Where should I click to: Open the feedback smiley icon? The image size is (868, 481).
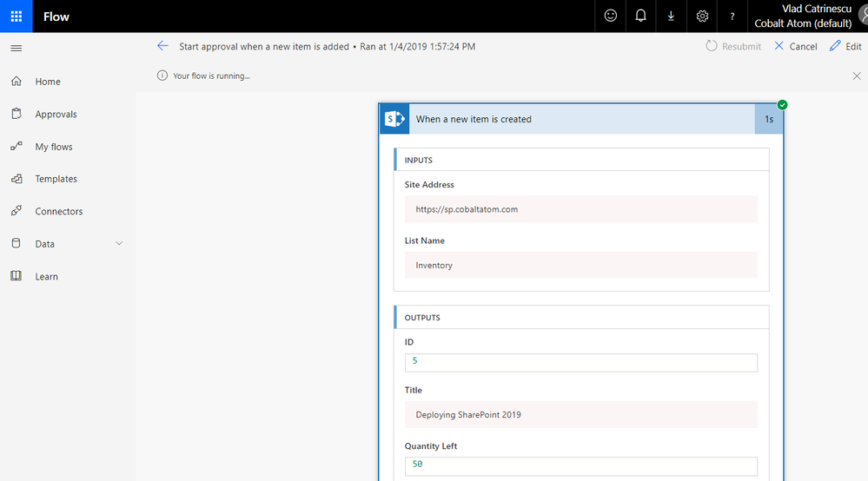[611, 16]
